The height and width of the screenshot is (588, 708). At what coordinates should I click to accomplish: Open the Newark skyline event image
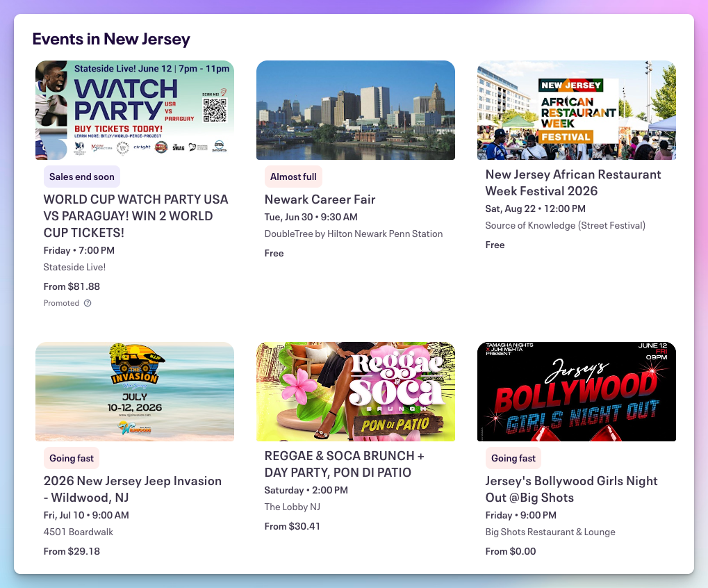(355, 111)
